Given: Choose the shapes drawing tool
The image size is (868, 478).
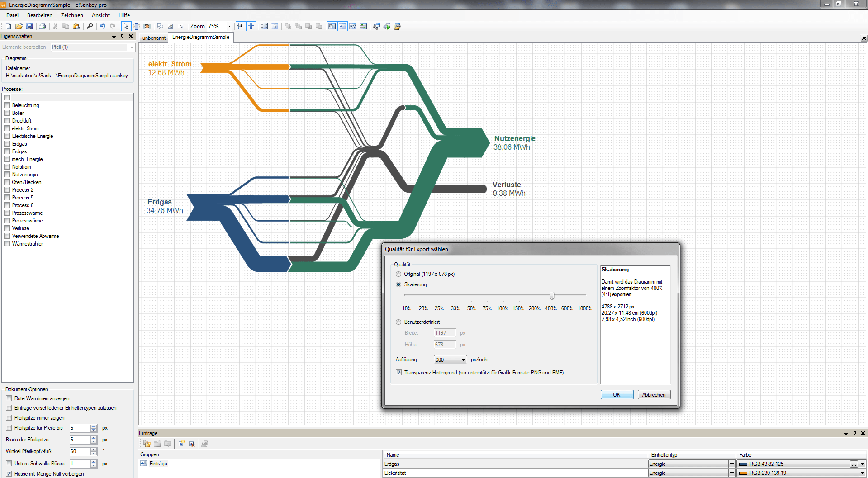Looking at the screenshot, I should tap(160, 27).
